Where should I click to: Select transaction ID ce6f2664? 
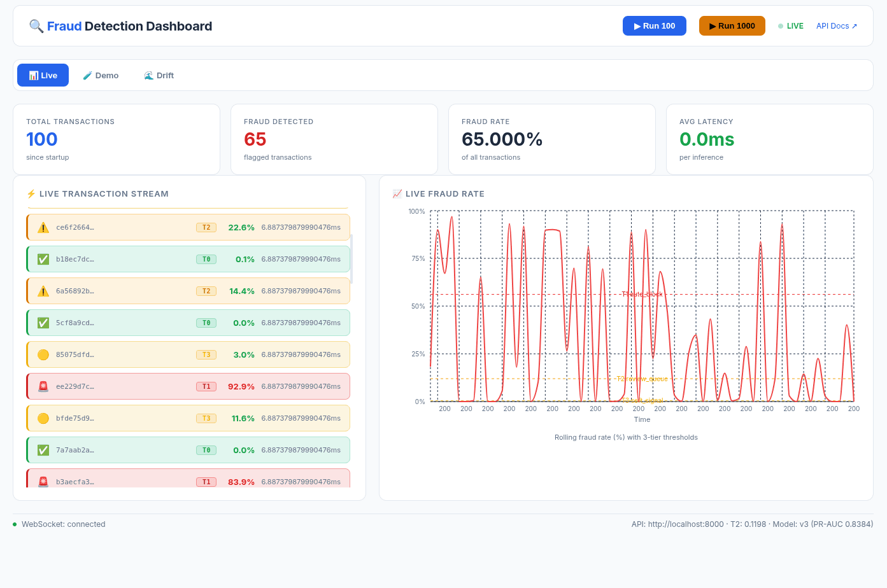click(x=75, y=227)
